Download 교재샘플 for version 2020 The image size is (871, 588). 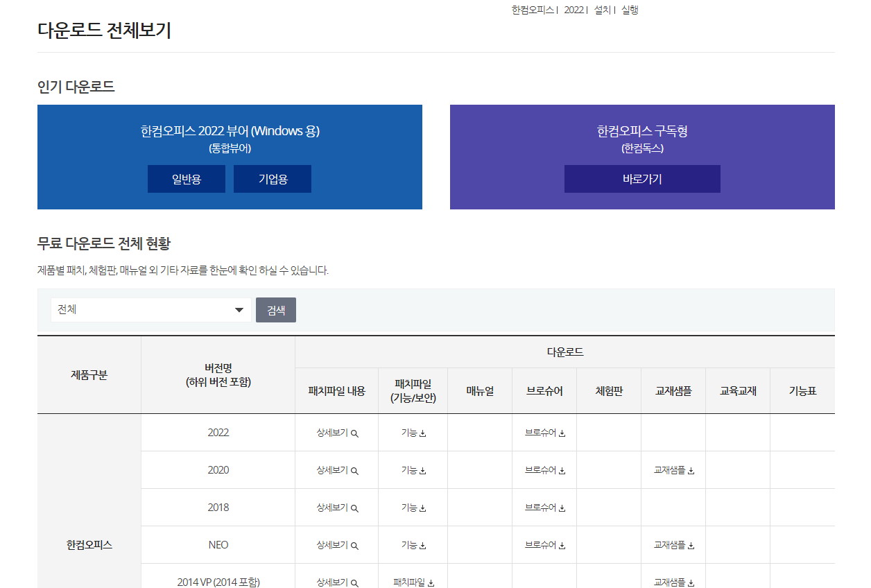coord(674,470)
